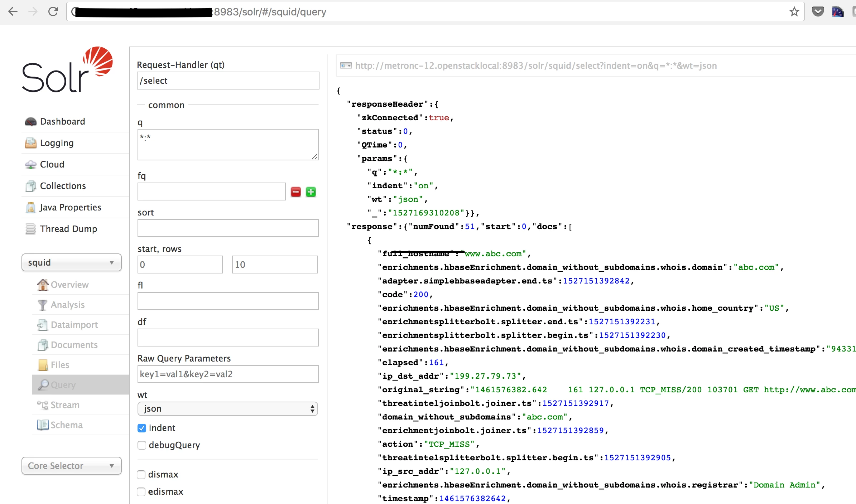Click the browser back arrow
856x504 pixels.
(13, 12)
